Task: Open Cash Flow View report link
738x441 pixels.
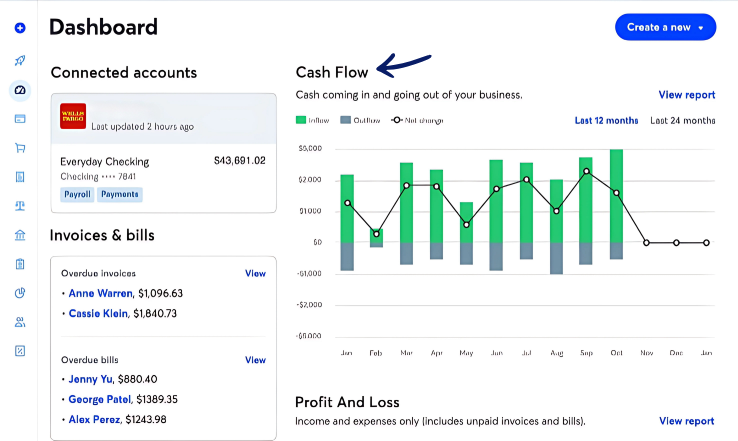Action: click(x=686, y=95)
